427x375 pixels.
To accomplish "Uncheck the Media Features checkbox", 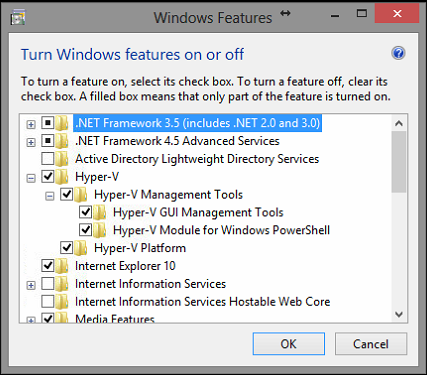I will click(48, 318).
